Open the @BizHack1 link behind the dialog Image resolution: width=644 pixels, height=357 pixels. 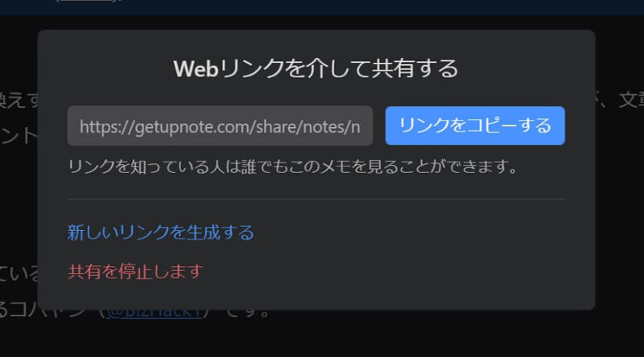154,314
